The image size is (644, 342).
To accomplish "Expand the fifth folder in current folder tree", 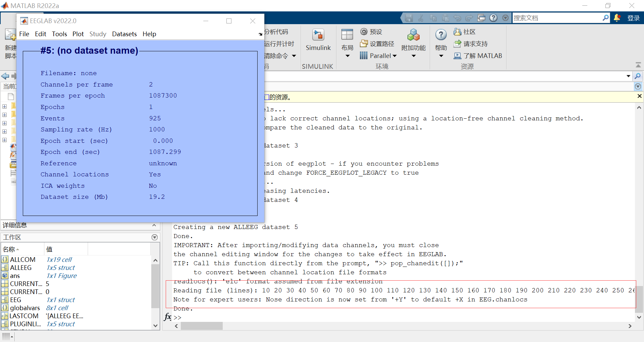I will tap(5, 140).
